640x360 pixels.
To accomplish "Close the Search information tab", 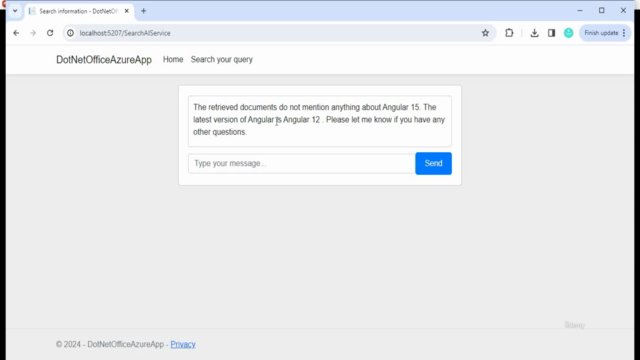I will [127, 11].
